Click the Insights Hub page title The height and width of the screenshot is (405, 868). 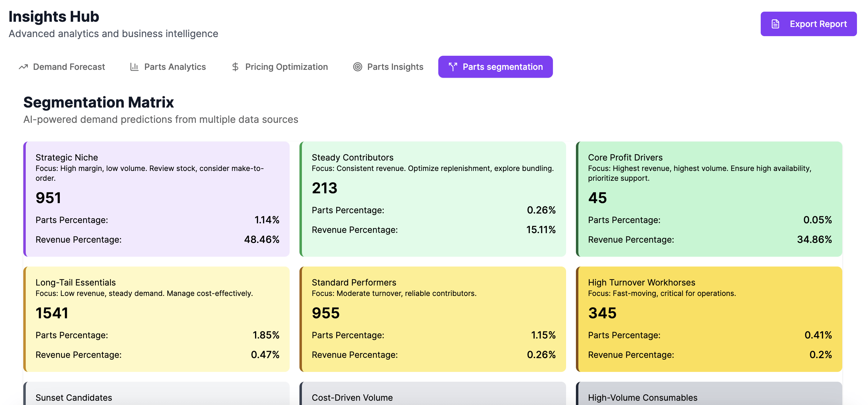[x=54, y=17]
